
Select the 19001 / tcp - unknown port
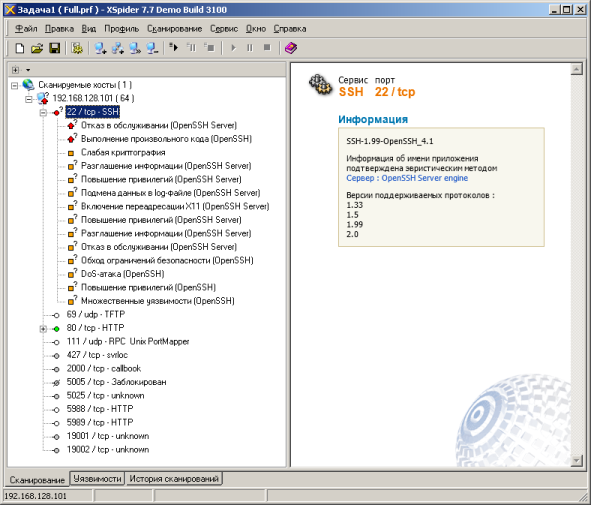[x=108, y=436]
